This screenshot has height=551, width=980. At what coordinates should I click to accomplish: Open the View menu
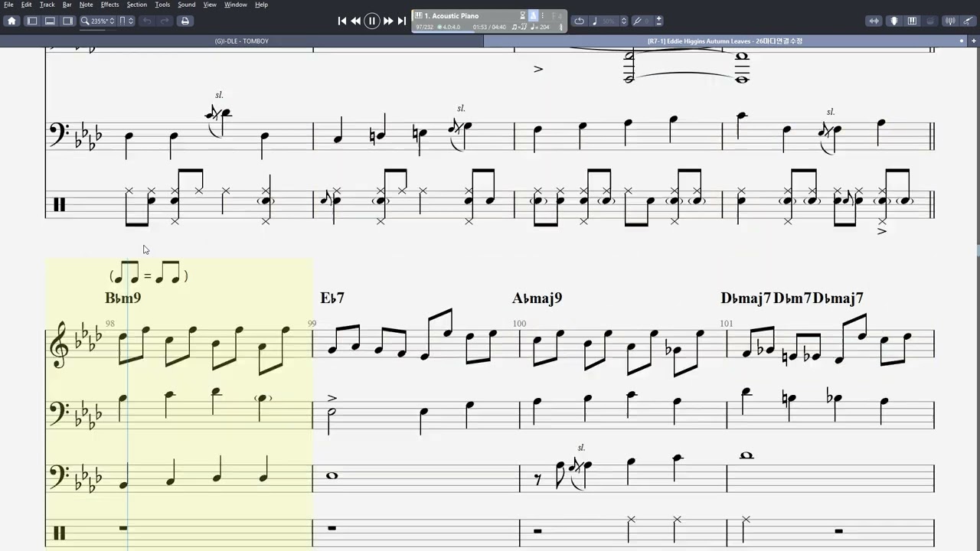coord(210,5)
